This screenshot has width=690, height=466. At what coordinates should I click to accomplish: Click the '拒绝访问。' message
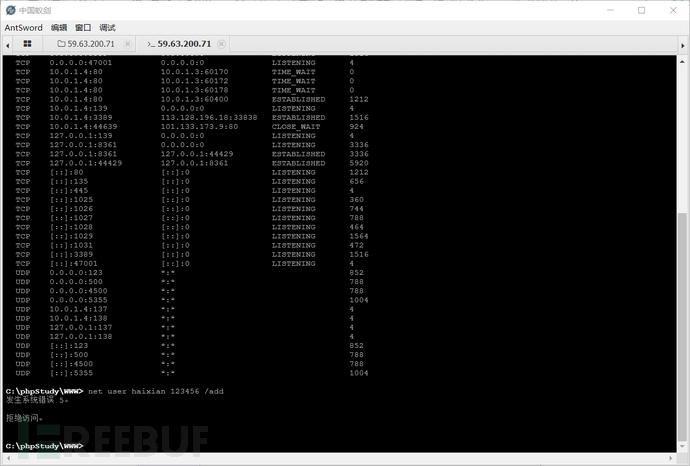coord(25,418)
